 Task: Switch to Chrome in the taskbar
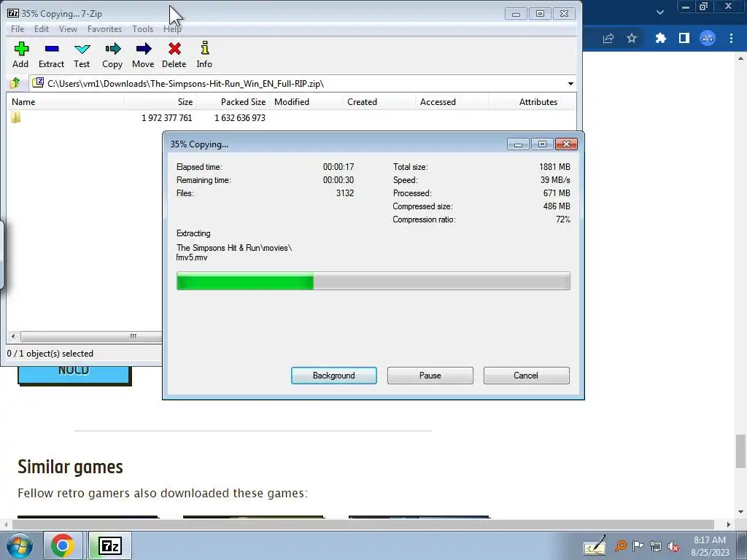(x=63, y=545)
